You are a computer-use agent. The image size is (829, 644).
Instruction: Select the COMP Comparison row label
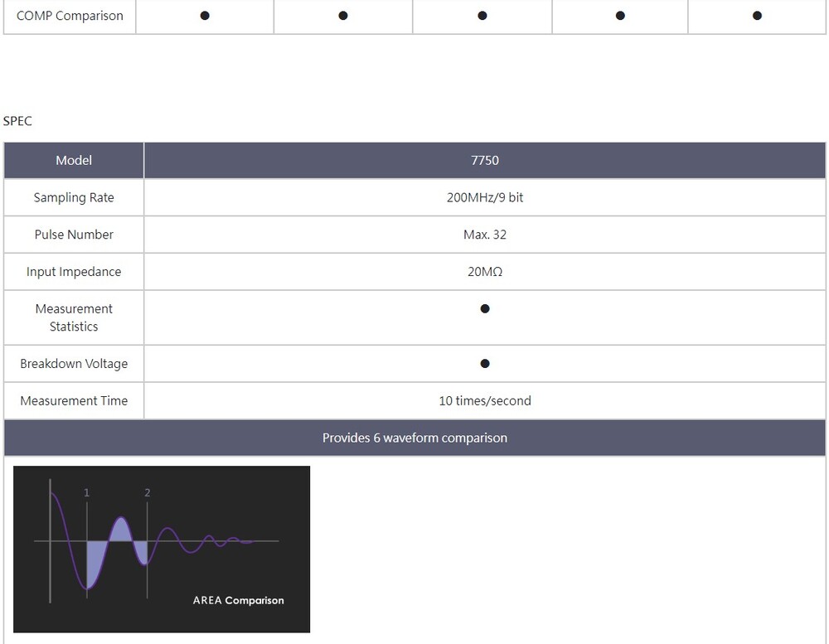pyautogui.click(x=70, y=16)
